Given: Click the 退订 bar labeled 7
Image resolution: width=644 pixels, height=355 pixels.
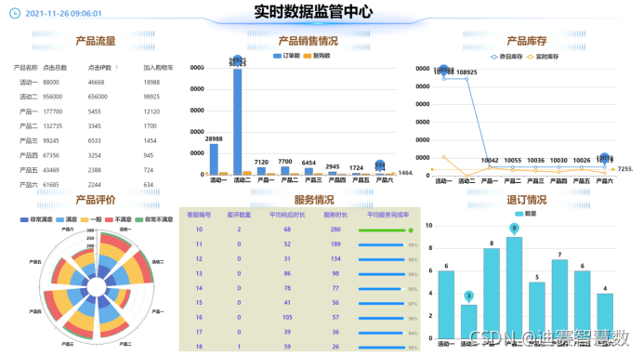Looking at the screenshot, I should (x=559, y=299).
